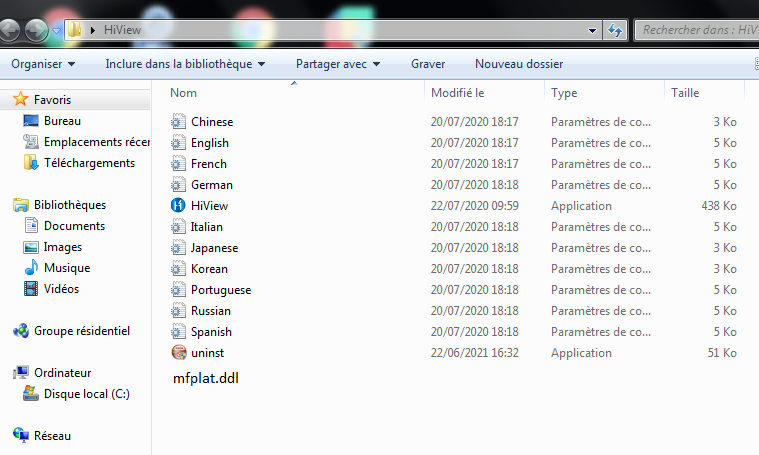The image size is (759, 455).
Task: Sort files by the Nom column header
Action: point(184,93)
